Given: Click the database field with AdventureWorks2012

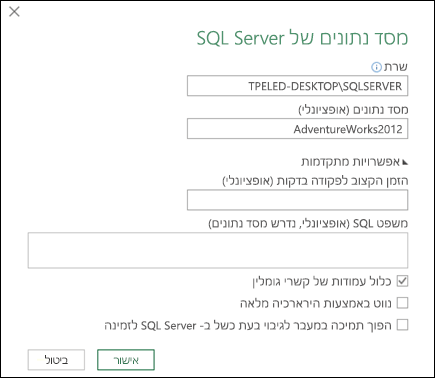Looking at the screenshot, I should [297, 129].
